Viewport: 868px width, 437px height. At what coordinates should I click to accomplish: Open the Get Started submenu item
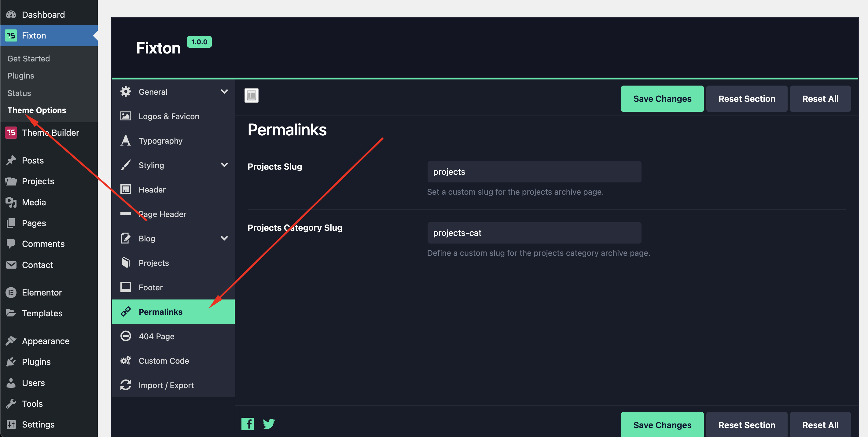pyautogui.click(x=29, y=58)
